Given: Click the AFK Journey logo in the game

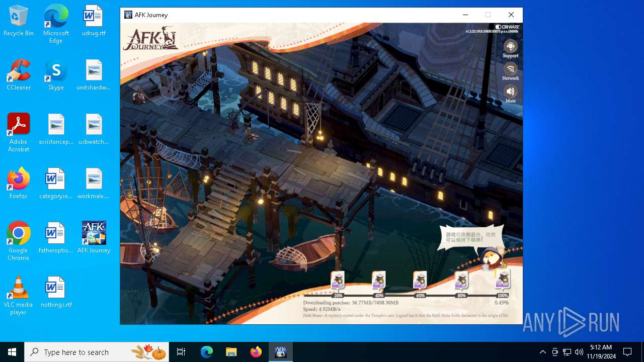Looking at the screenshot, I should click(151, 38).
